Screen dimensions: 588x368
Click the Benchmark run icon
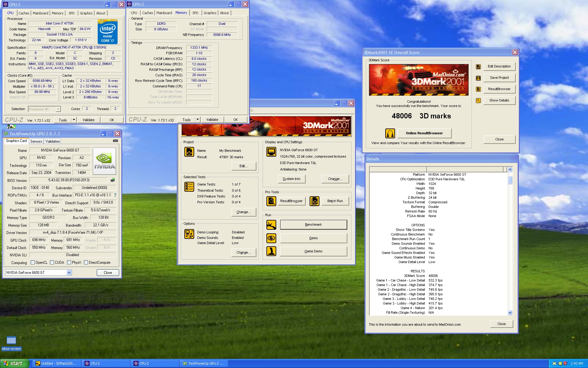271,225
